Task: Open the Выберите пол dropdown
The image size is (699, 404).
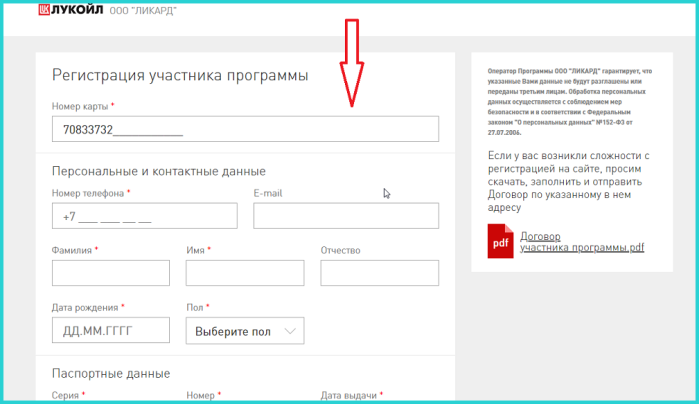Action: tap(245, 330)
